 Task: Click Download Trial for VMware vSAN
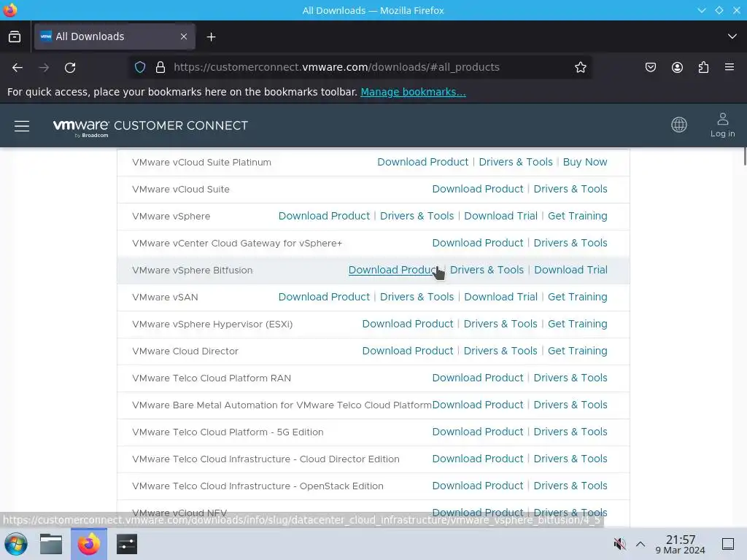(x=500, y=297)
